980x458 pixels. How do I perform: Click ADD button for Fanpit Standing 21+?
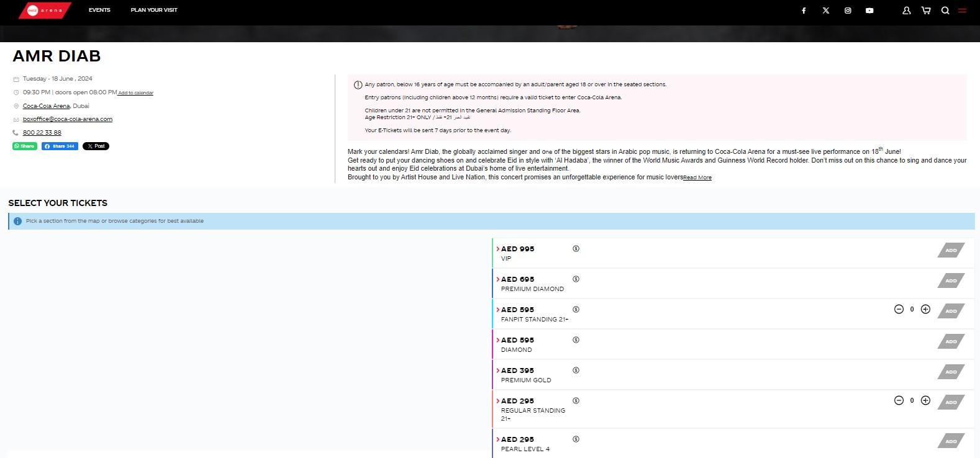[951, 311]
